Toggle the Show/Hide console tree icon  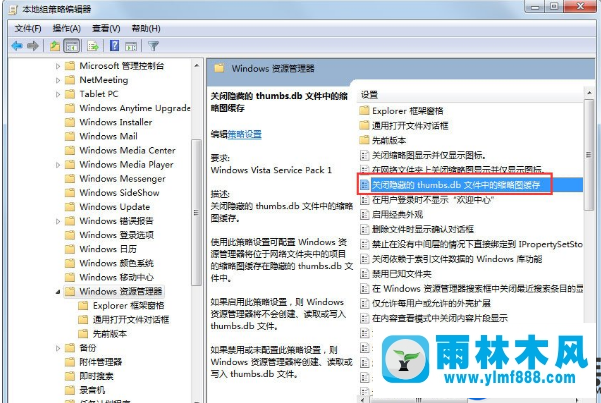[71, 46]
